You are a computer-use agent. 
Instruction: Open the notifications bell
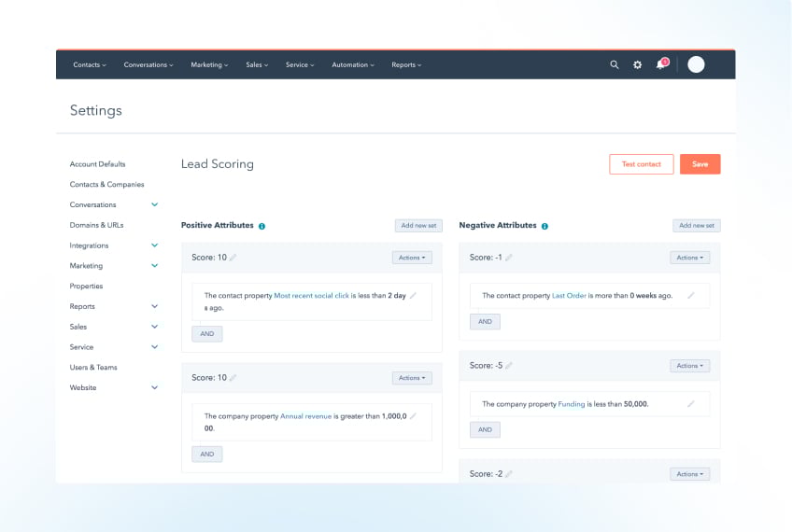click(x=661, y=65)
